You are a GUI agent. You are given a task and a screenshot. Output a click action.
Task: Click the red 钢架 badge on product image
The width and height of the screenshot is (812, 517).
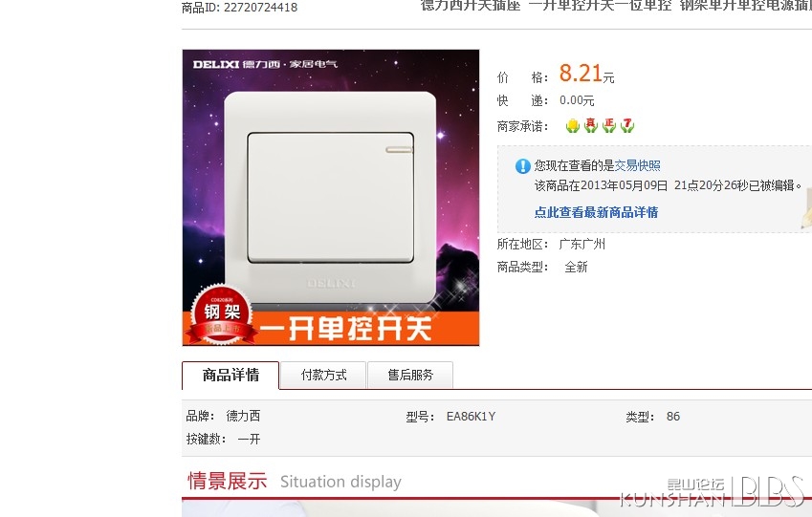click(222, 314)
